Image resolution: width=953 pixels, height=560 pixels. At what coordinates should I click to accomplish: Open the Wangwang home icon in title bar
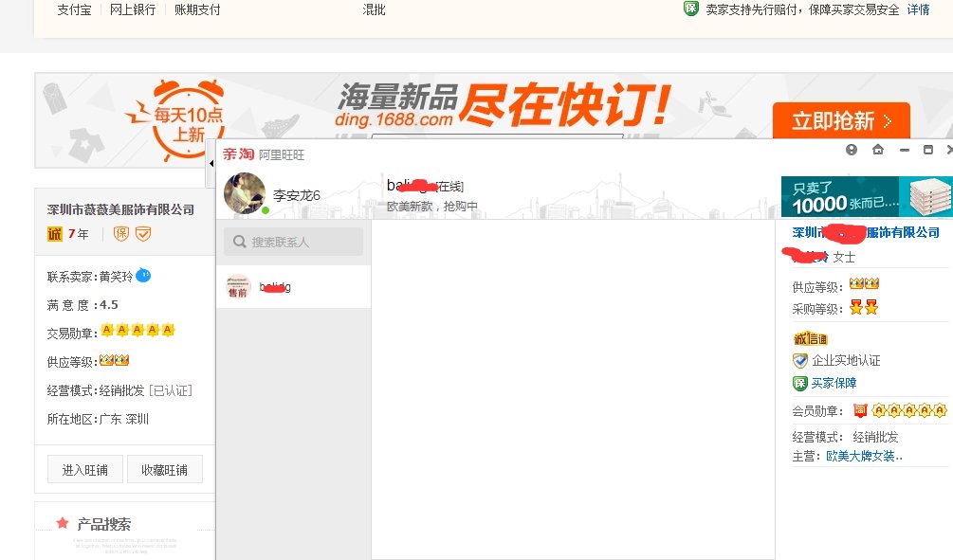(x=877, y=151)
